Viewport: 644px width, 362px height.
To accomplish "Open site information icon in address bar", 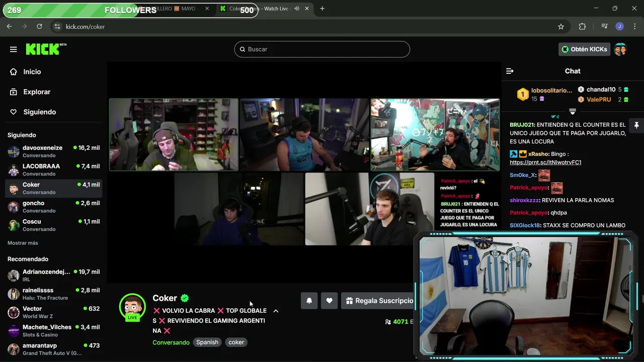I will pos(57,27).
